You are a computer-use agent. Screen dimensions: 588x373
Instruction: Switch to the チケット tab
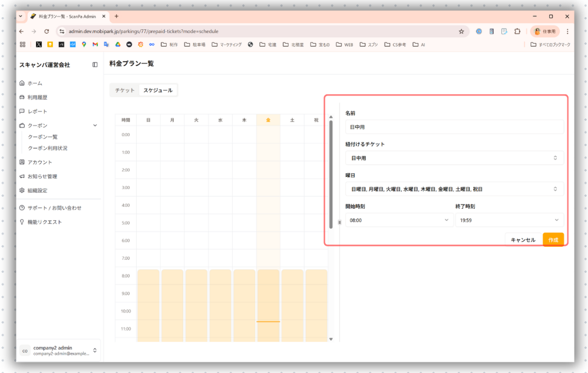pos(125,90)
